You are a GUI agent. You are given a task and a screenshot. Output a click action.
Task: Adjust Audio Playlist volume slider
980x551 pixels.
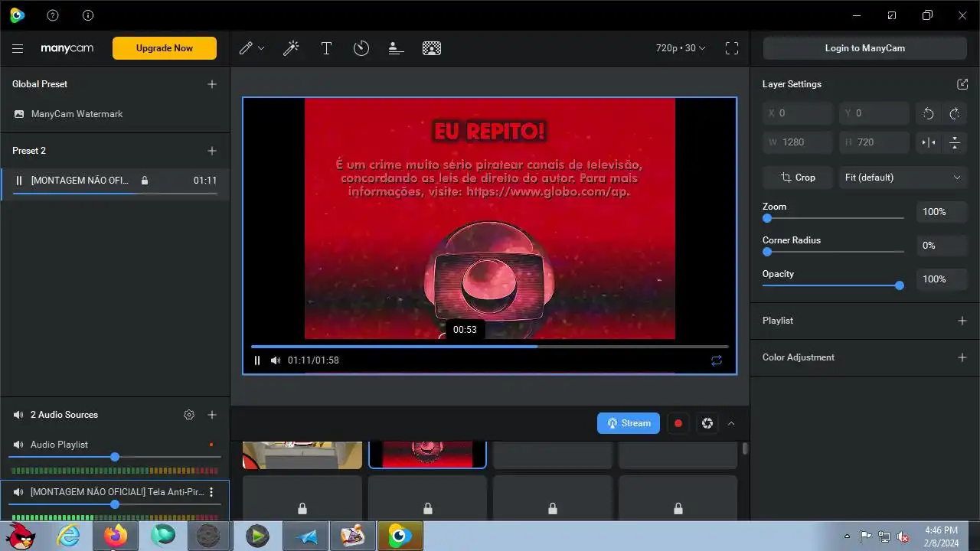click(x=115, y=457)
